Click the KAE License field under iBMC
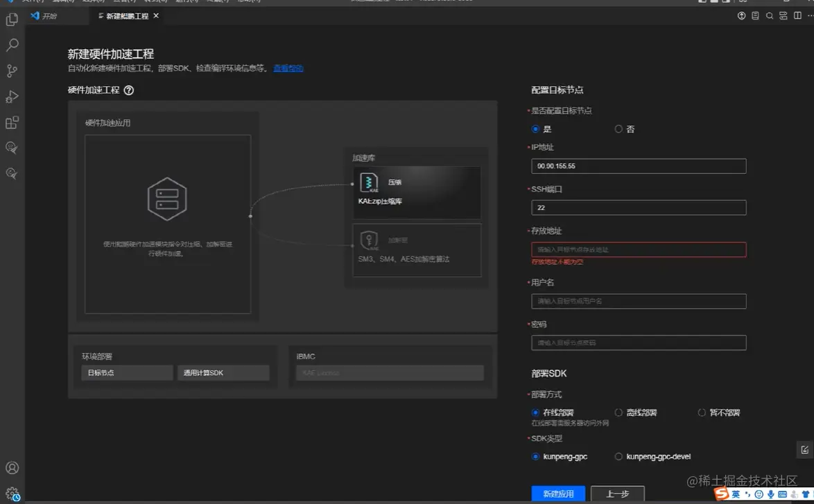 tap(390, 373)
